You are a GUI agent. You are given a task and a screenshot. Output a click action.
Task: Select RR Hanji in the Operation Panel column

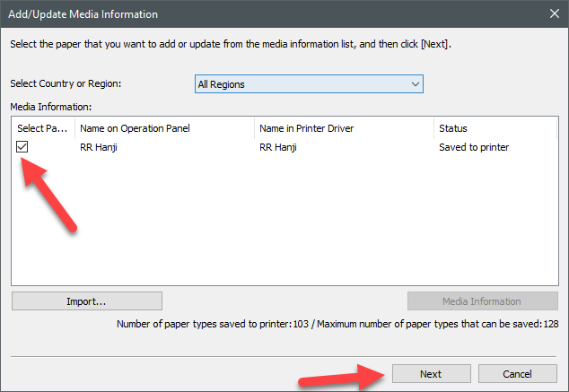(99, 147)
